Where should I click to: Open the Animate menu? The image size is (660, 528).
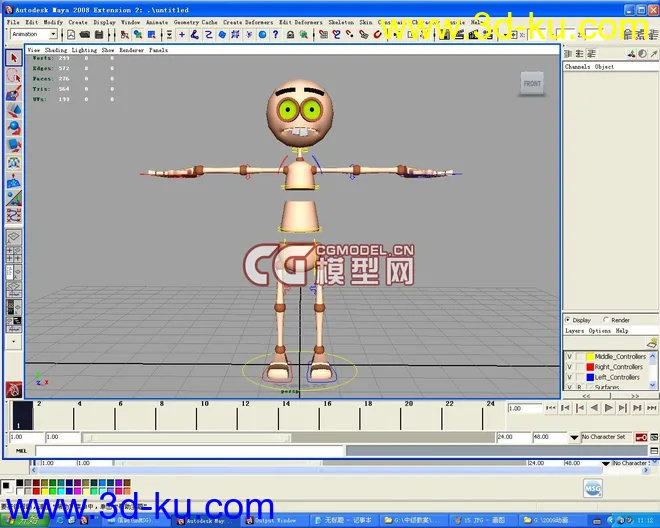click(x=157, y=22)
